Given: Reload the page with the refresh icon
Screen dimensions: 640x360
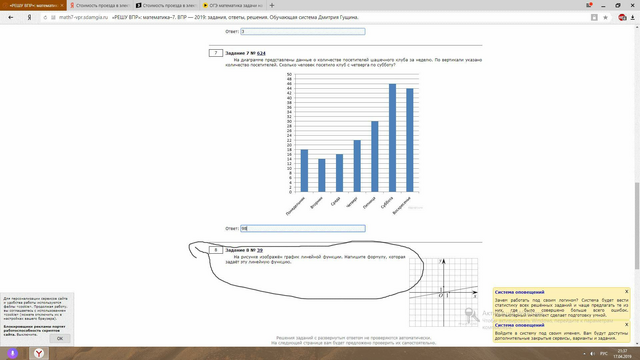Looking at the screenshot, I should pos(45,18).
